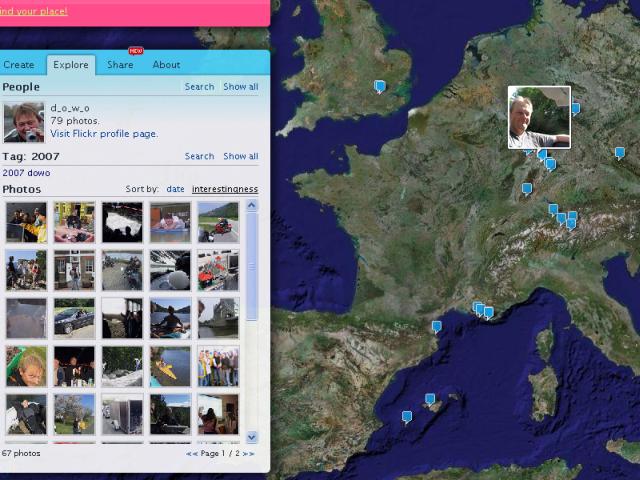
Task: Go to previous page with << arrows
Action: pos(192,453)
